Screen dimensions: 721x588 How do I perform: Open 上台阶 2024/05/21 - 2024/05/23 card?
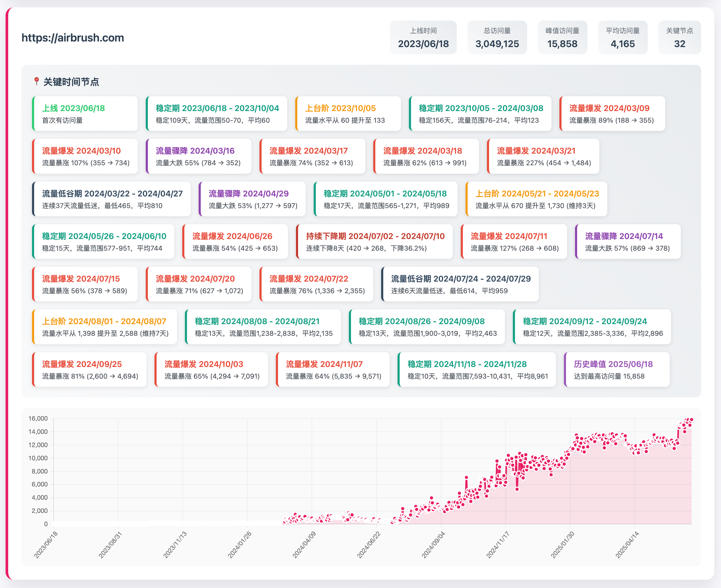pos(536,199)
